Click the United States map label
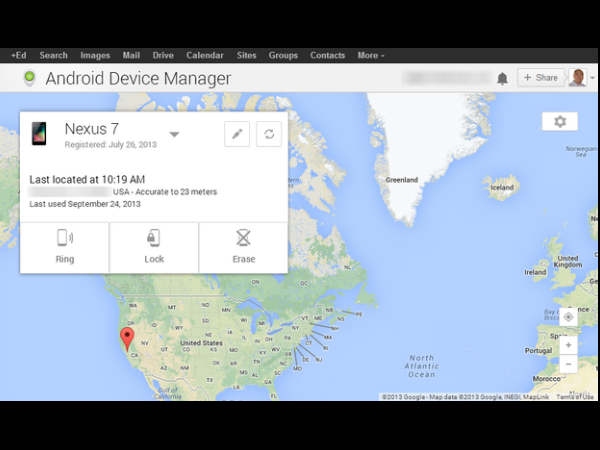Screen dimensions: 600x450 (x=201, y=343)
